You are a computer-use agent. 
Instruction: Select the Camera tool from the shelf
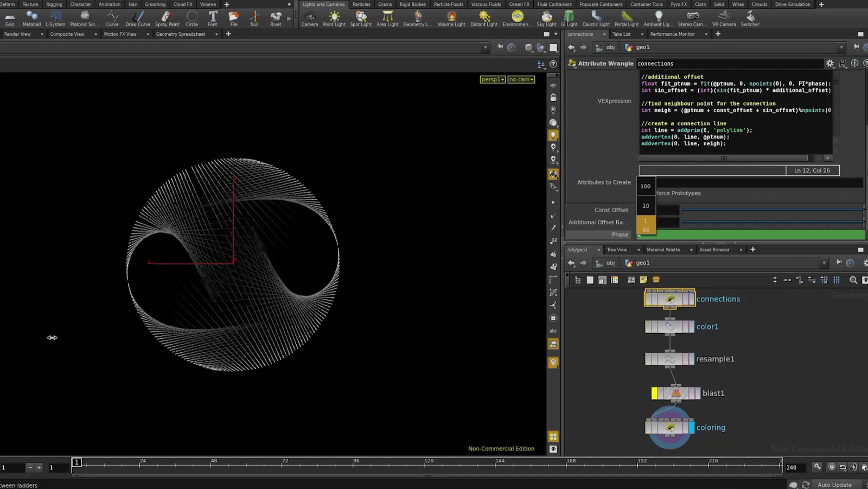tap(309, 18)
